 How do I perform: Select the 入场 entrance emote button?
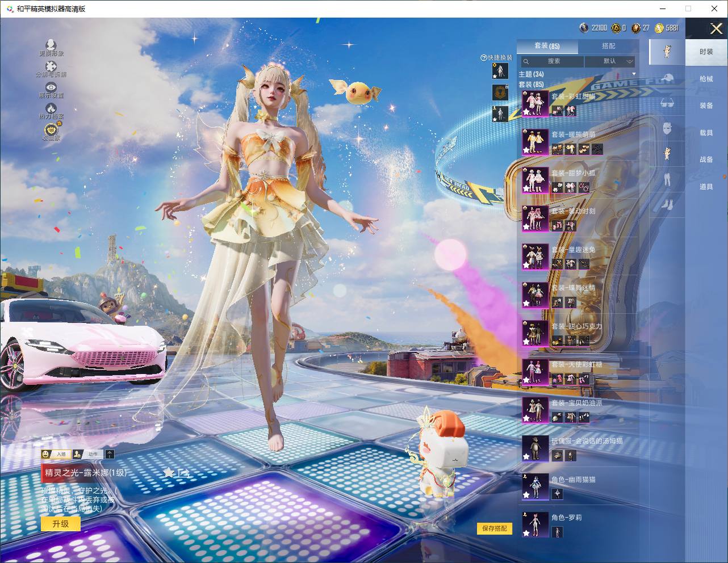point(55,454)
